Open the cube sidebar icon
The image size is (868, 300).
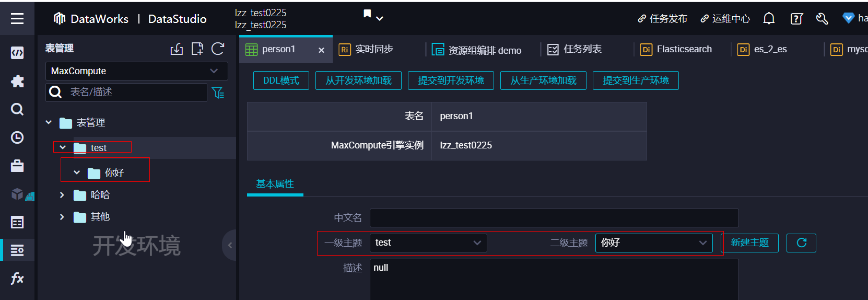[x=17, y=194]
